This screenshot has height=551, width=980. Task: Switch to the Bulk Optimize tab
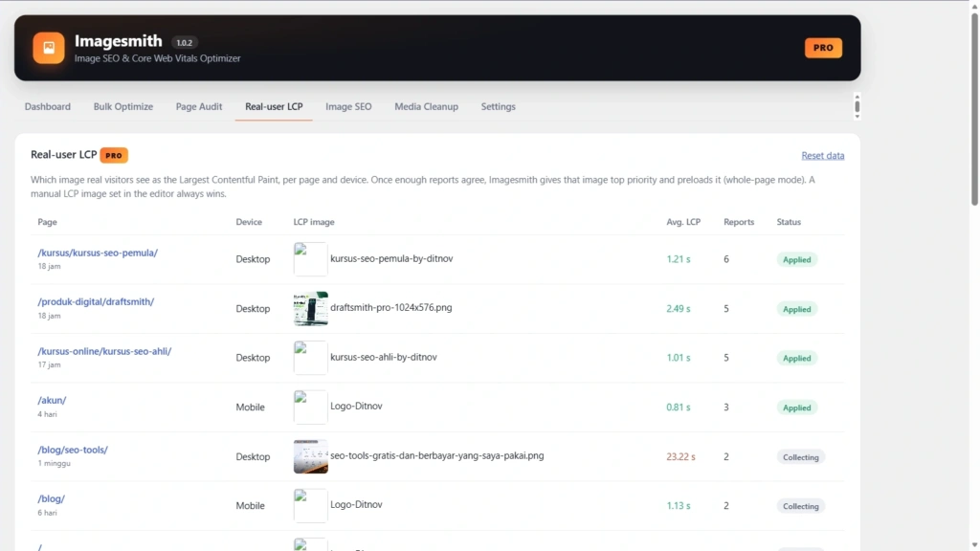(123, 107)
